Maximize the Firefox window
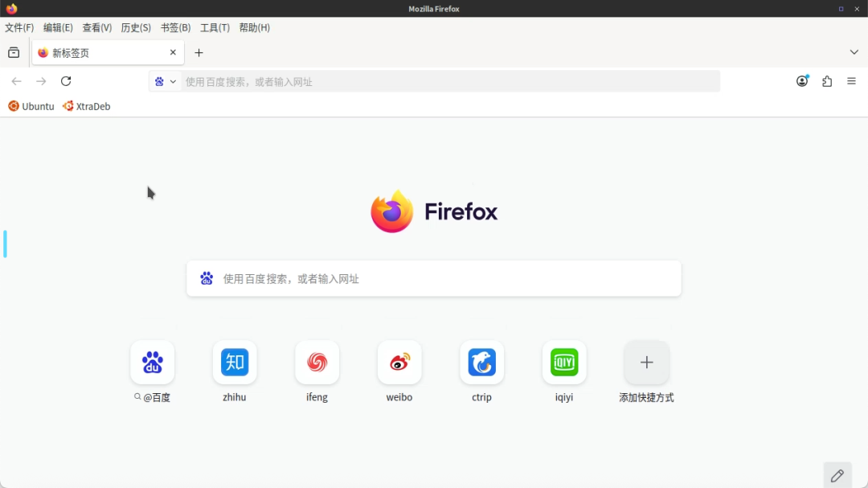 (x=841, y=9)
